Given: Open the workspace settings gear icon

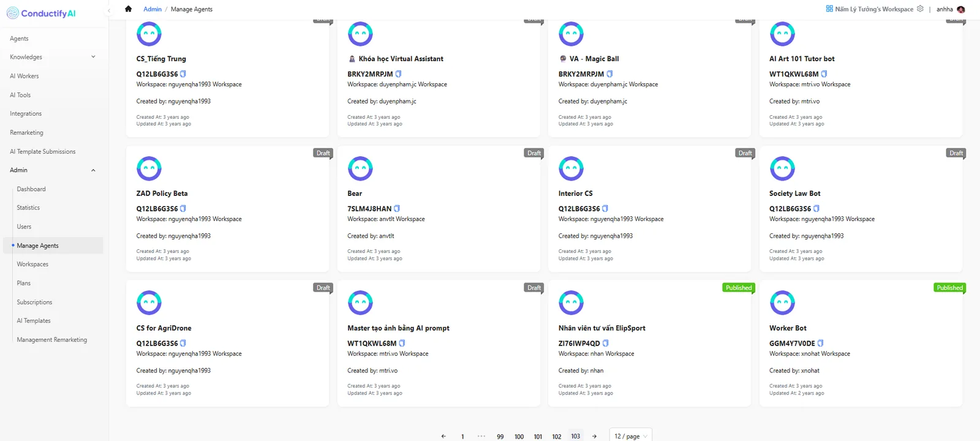Looking at the screenshot, I should coord(920,9).
